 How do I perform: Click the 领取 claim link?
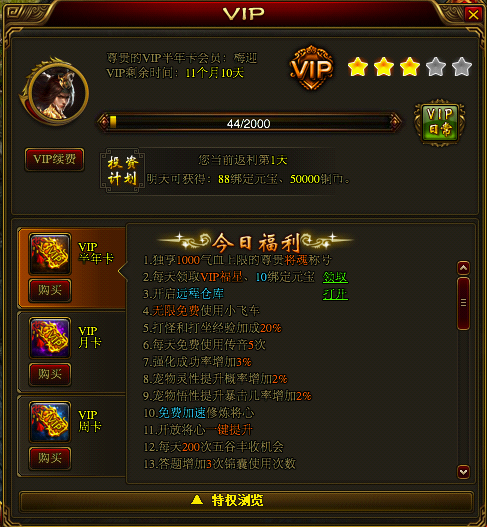(335, 277)
